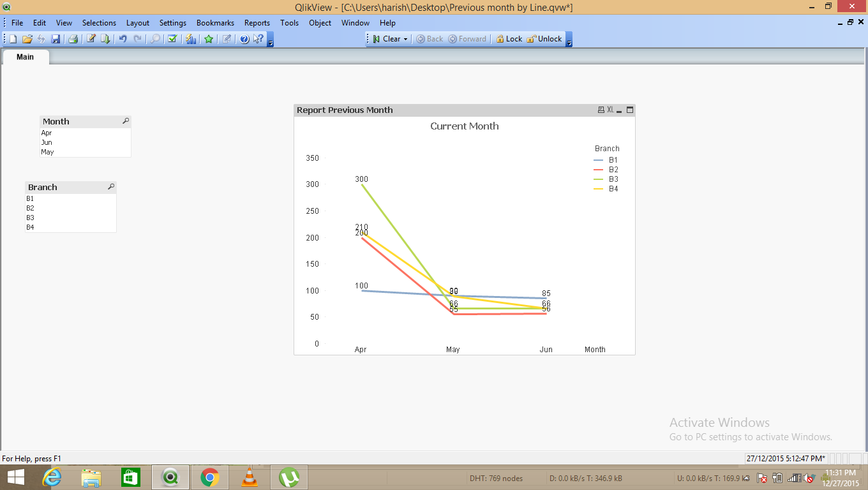Click B3 legend color line in chart
The image size is (868, 490).
click(598, 179)
